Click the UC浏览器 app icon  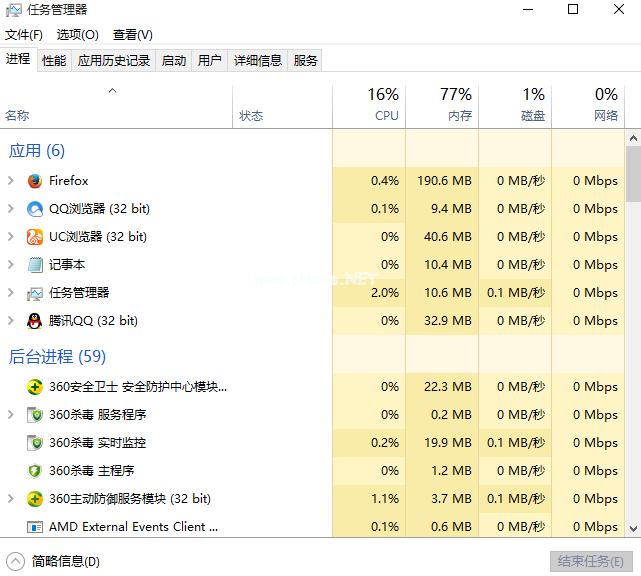[35, 237]
